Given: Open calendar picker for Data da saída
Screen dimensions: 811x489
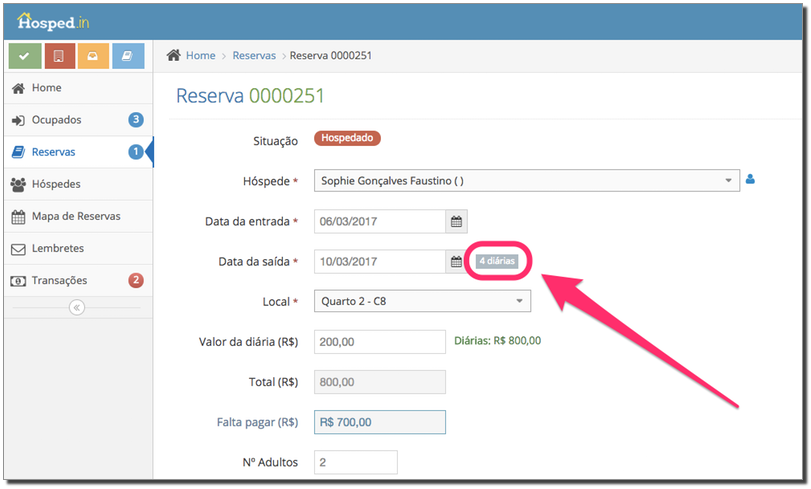Looking at the screenshot, I should [x=456, y=262].
